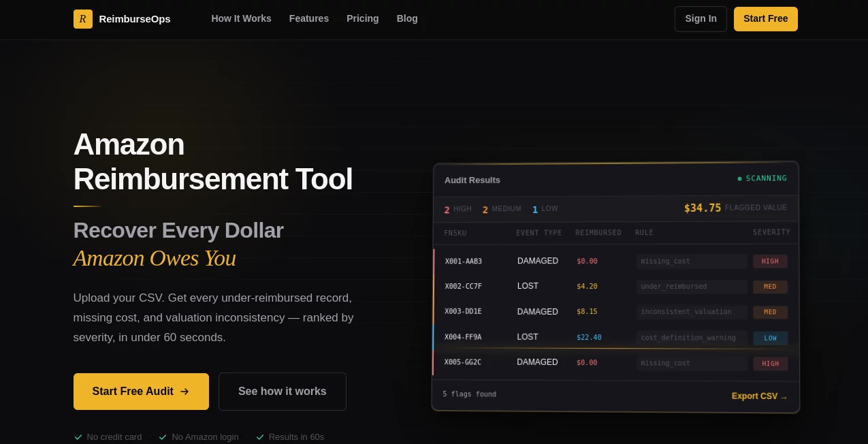Click the 1 LOW count
The width and height of the screenshot is (868, 444).
(x=545, y=209)
